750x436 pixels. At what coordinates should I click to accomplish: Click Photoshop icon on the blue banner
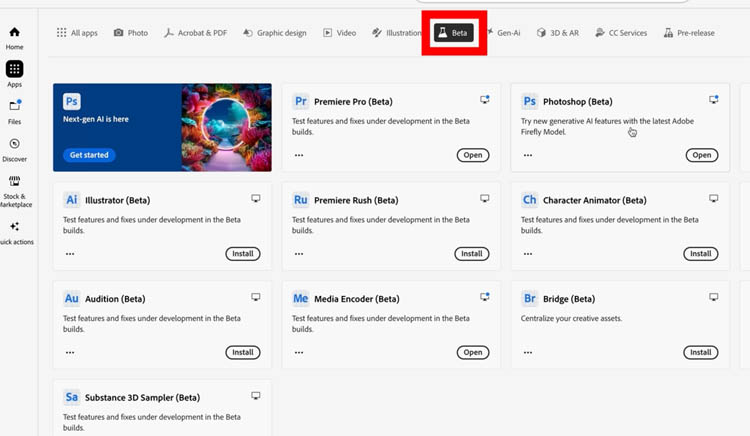[72, 101]
